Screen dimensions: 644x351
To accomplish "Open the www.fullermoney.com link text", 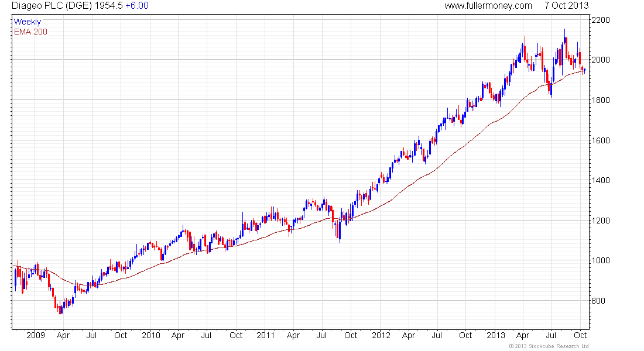I will pyautogui.click(x=488, y=6).
